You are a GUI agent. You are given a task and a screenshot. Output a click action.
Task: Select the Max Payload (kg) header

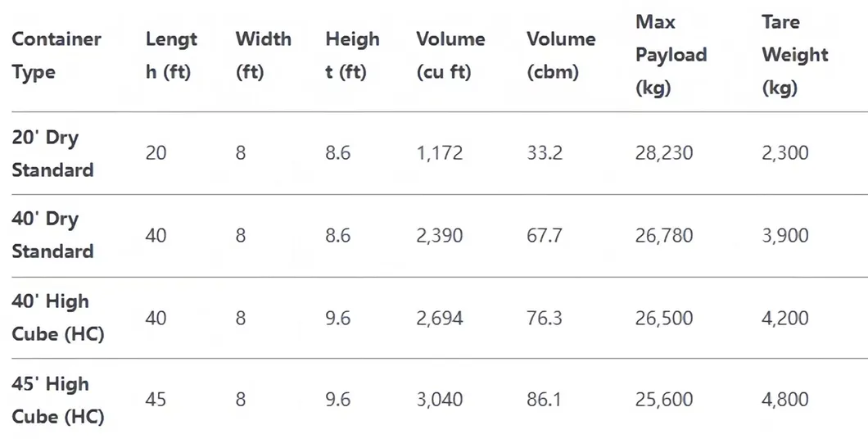coord(671,55)
